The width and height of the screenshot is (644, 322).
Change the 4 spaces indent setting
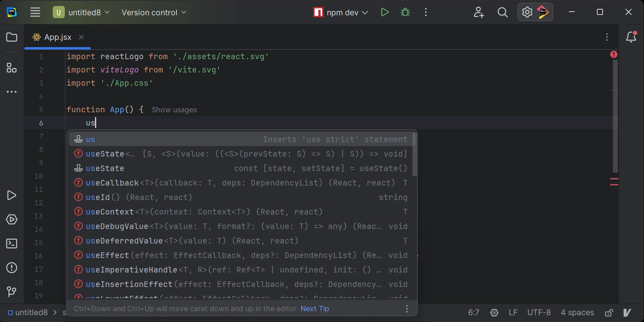[x=577, y=313]
